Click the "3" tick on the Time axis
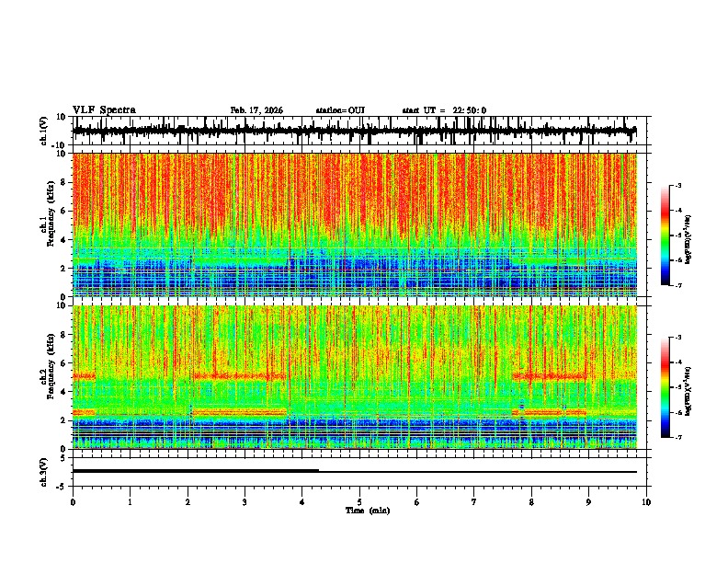 245,502
